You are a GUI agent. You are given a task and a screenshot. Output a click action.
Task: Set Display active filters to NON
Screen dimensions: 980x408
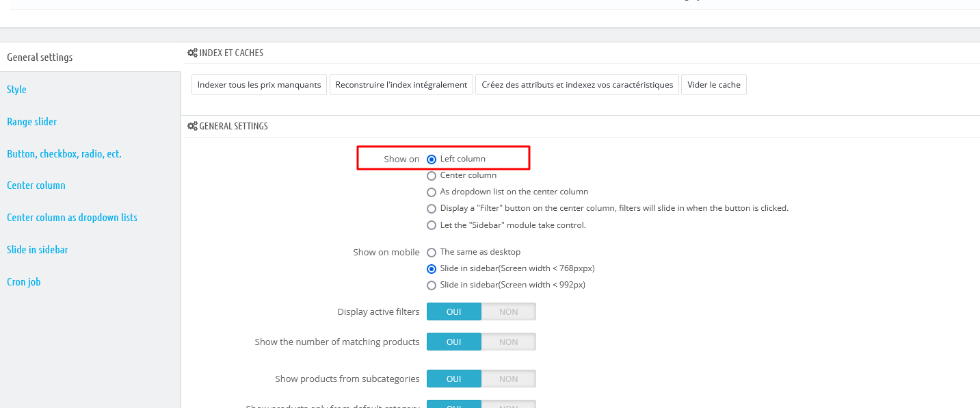point(508,311)
